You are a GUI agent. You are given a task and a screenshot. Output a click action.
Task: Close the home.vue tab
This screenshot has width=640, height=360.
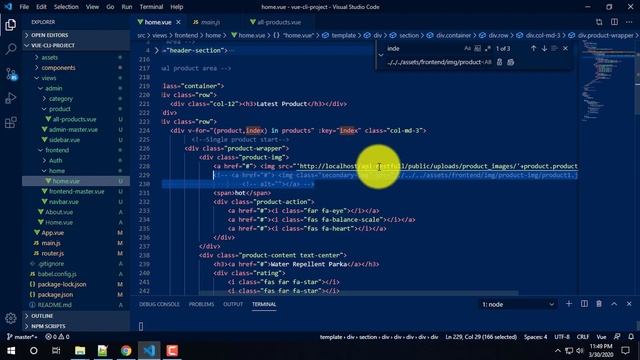tap(178, 22)
